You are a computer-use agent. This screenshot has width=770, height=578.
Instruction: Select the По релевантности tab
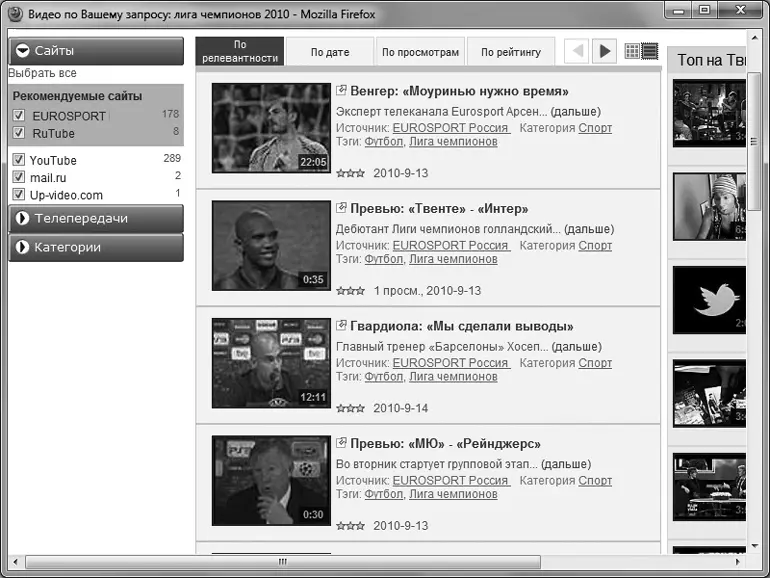pos(240,51)
